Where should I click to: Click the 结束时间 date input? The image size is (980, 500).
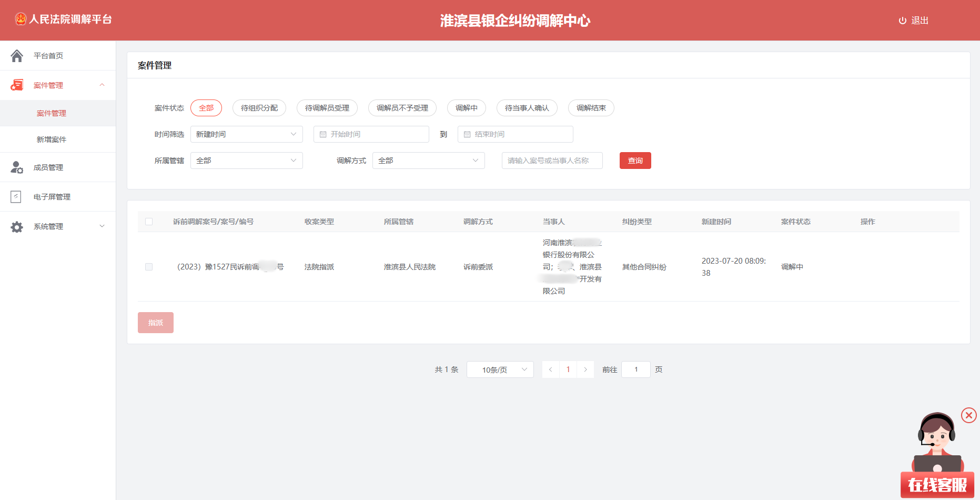(516, 134)
